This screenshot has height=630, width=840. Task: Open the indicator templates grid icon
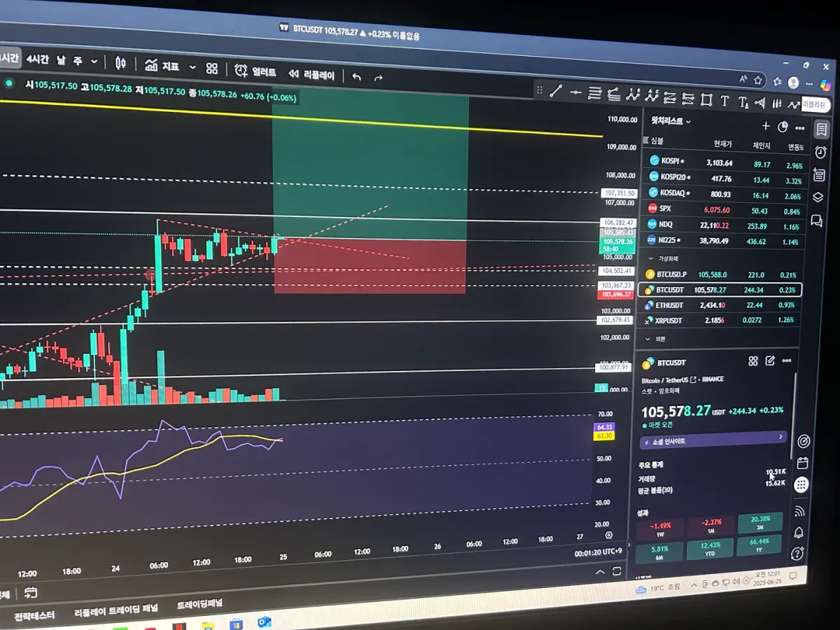[x=212, y=69]
